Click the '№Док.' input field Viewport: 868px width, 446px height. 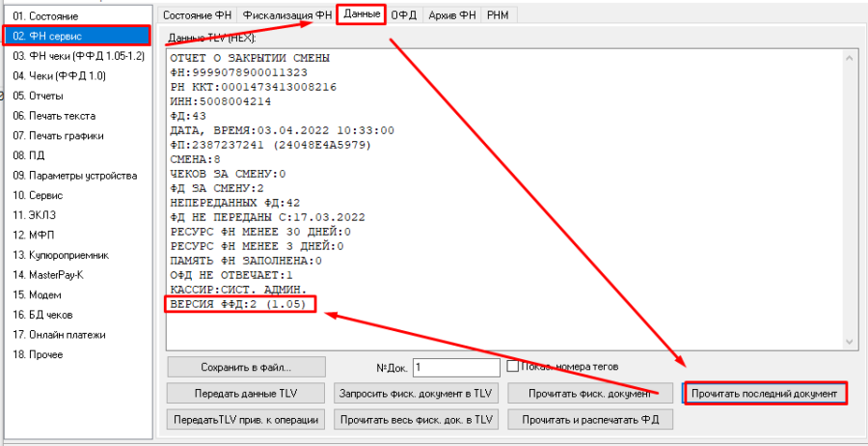pos(455,368)
